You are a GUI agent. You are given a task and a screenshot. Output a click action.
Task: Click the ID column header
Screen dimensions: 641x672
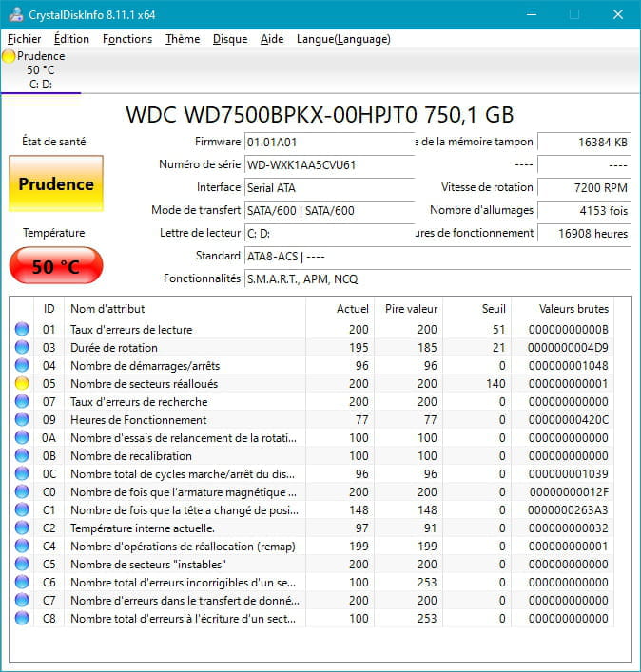pyautogui.click(x=49, y=309)
